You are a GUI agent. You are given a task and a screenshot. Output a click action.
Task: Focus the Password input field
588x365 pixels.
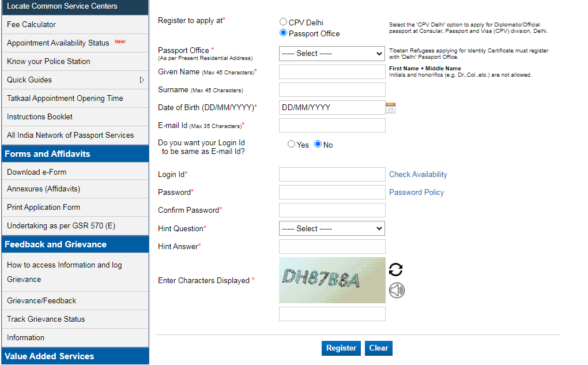coord(332,193)
